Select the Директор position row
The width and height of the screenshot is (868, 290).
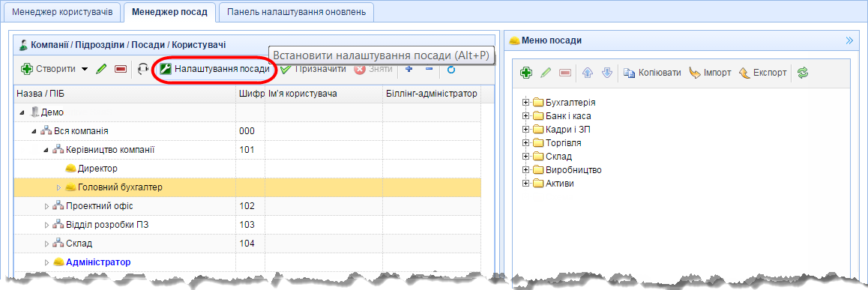pos(247,169)
